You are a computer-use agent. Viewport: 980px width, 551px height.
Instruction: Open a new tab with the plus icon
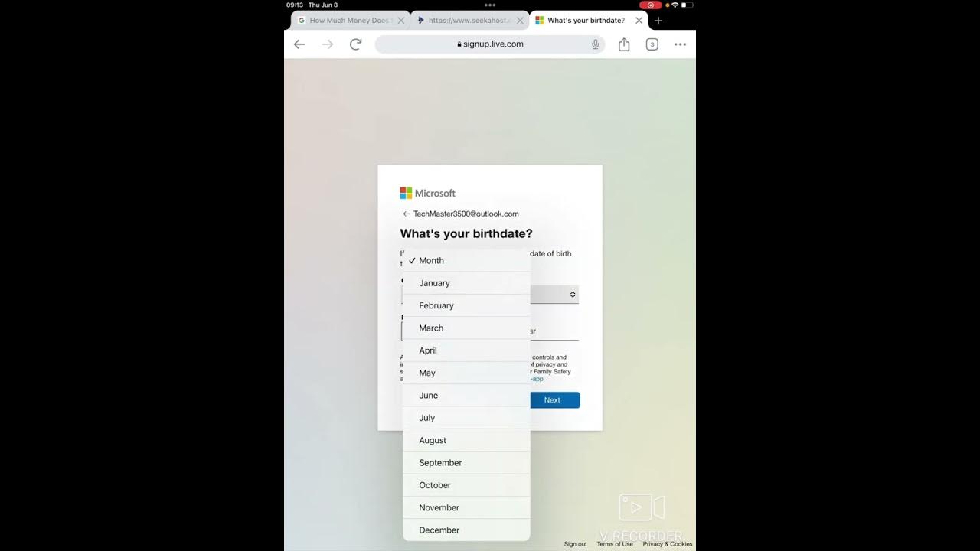pos(658,21)
